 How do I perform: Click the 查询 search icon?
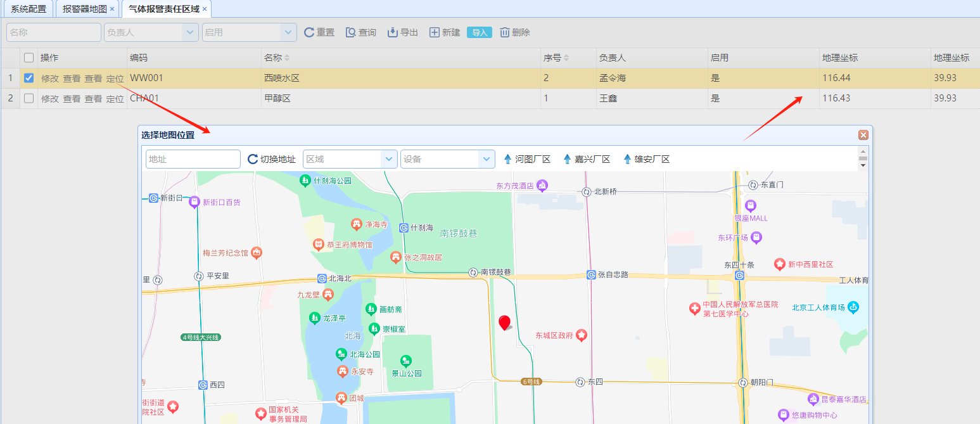click(x=350, y=32)
